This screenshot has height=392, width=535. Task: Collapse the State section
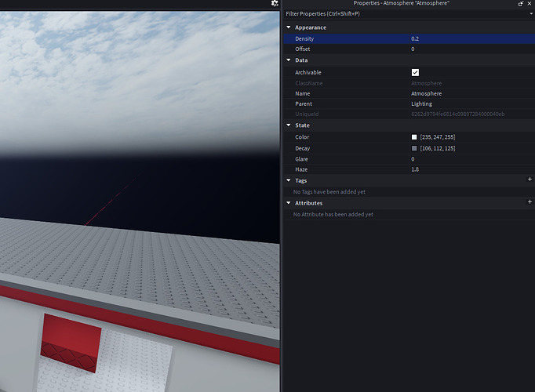tap(289, 125)
